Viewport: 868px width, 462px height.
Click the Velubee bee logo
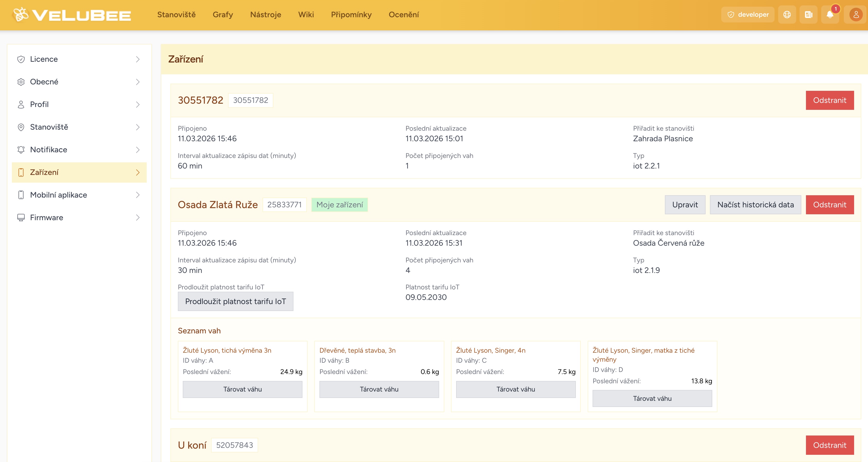coord(21,14)
